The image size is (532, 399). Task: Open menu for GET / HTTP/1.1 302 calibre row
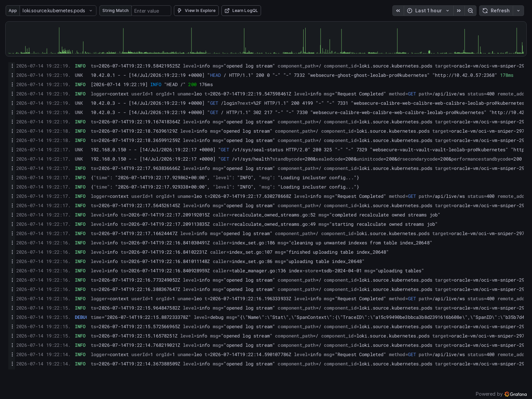pos(12,113)
